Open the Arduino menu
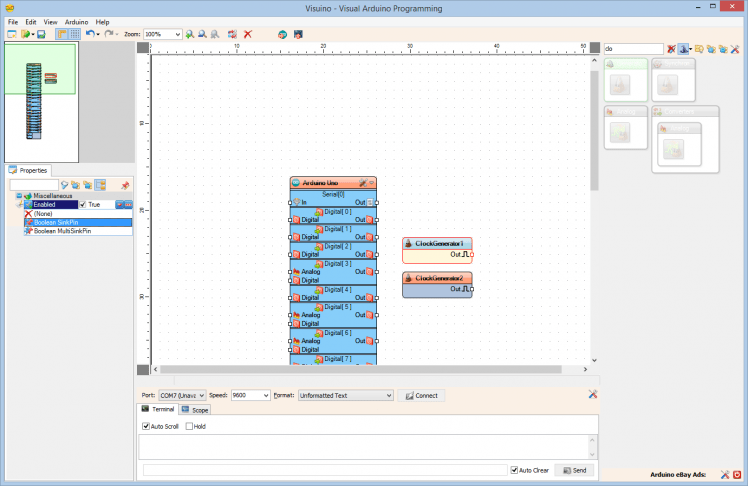 (x=76, y=21)
